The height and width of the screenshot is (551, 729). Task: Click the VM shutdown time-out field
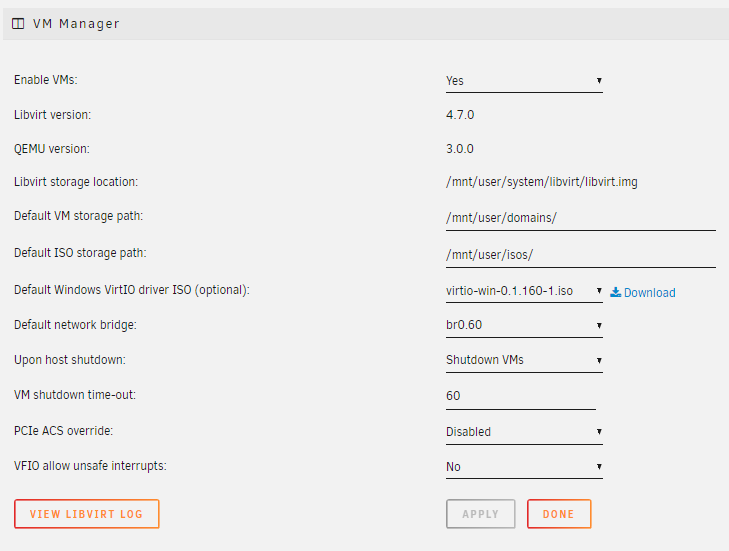coord(521,396)
